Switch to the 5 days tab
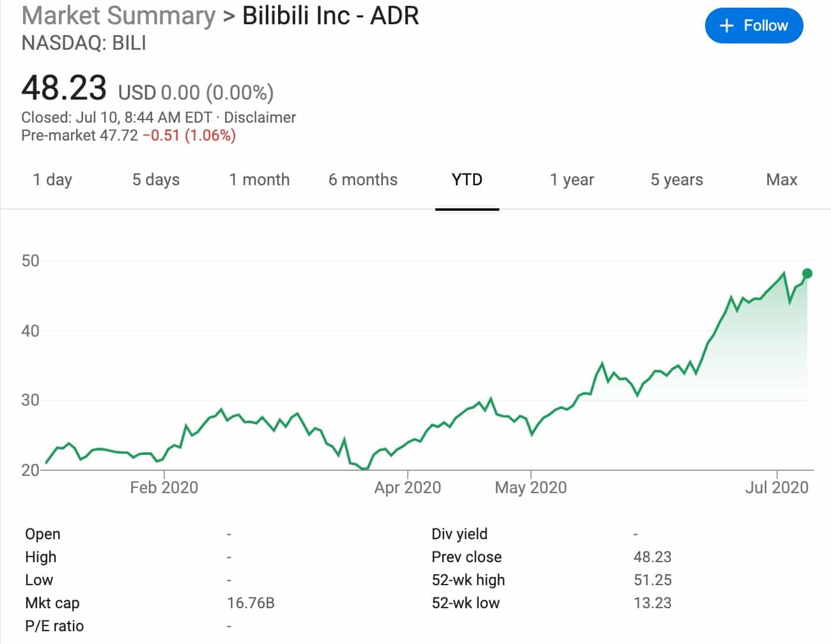Image resolution: width=831 pixels, height=644 pixels. (156, 180)
